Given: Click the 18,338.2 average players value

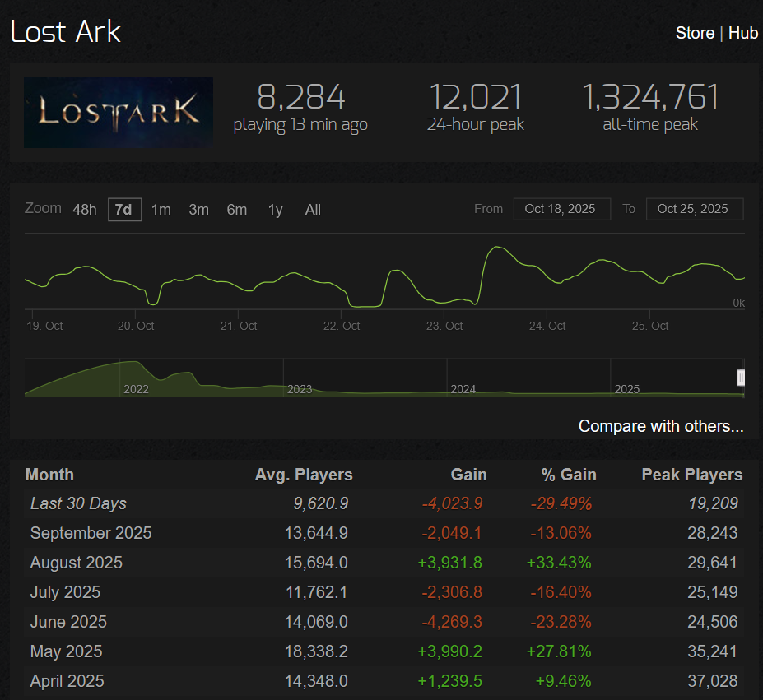Looking at the screenshot, I should coord(316,651).
